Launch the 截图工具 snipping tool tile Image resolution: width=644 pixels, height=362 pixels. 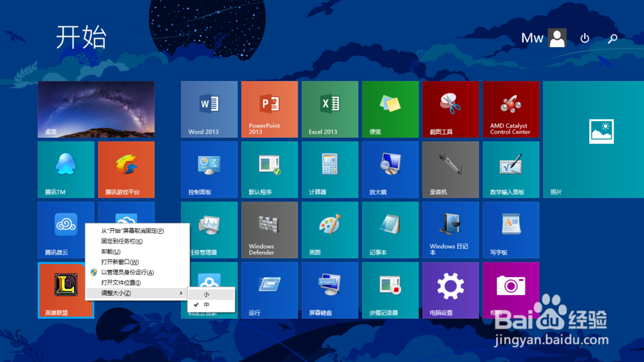point(451,110)
